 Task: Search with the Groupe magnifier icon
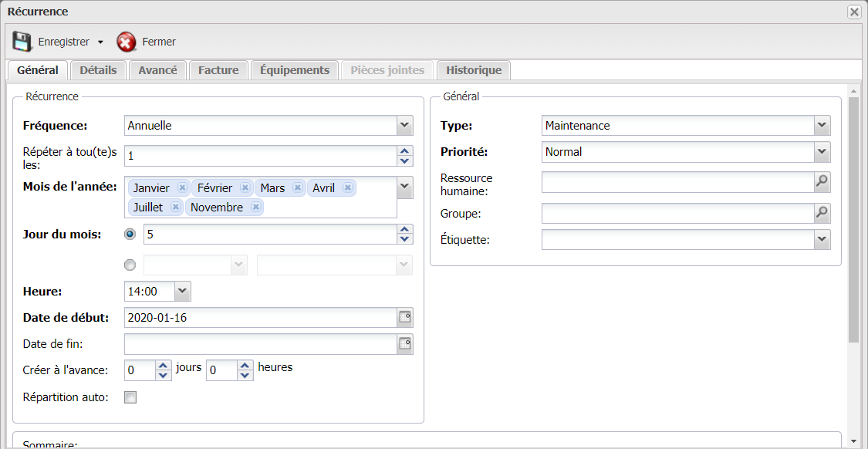[x=822, y=213]
